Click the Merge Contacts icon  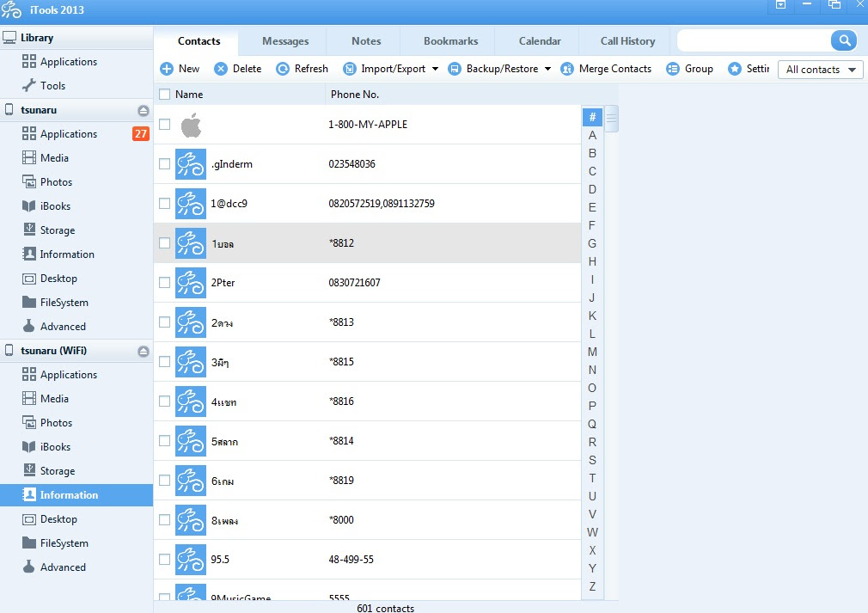tap(567, 69)
